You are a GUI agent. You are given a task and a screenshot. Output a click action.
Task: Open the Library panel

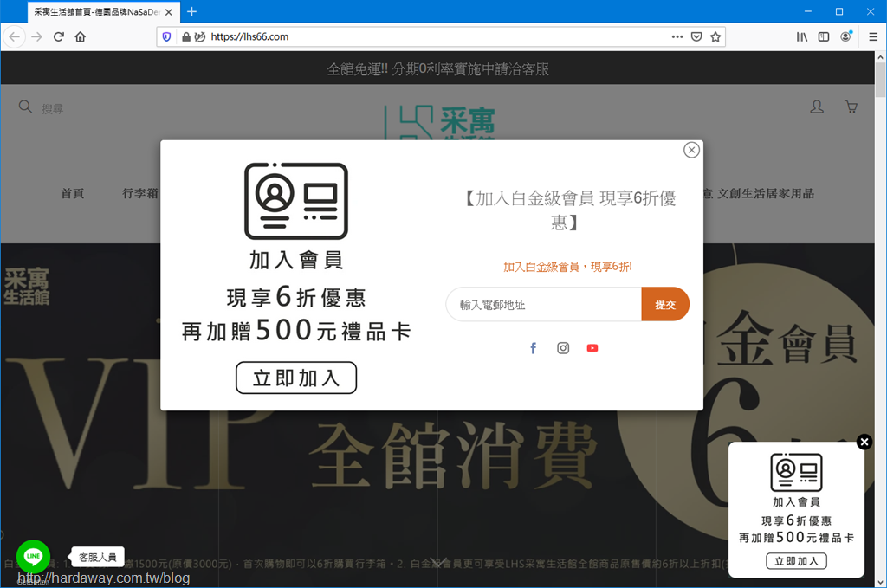pyautogui.click(x=802, y=36)
